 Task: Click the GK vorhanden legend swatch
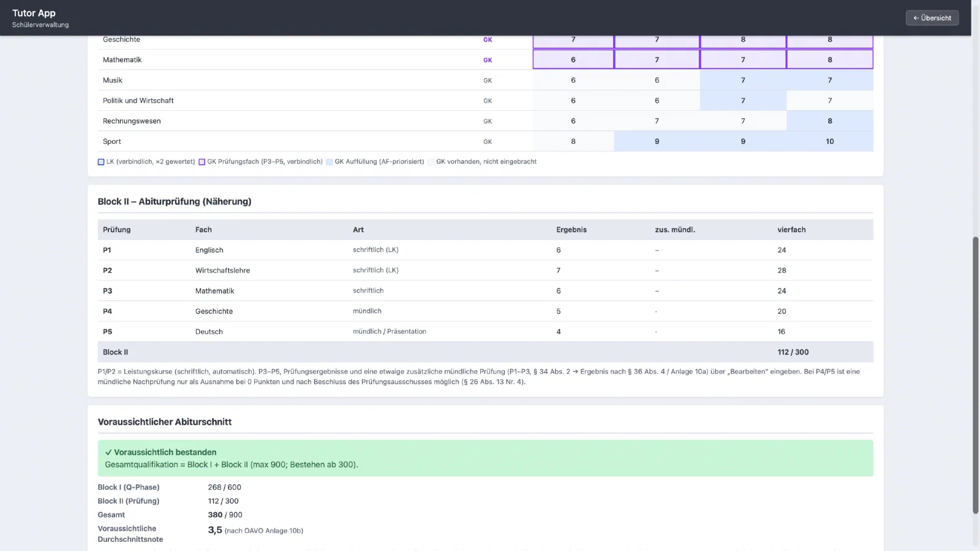coord(431,162)
